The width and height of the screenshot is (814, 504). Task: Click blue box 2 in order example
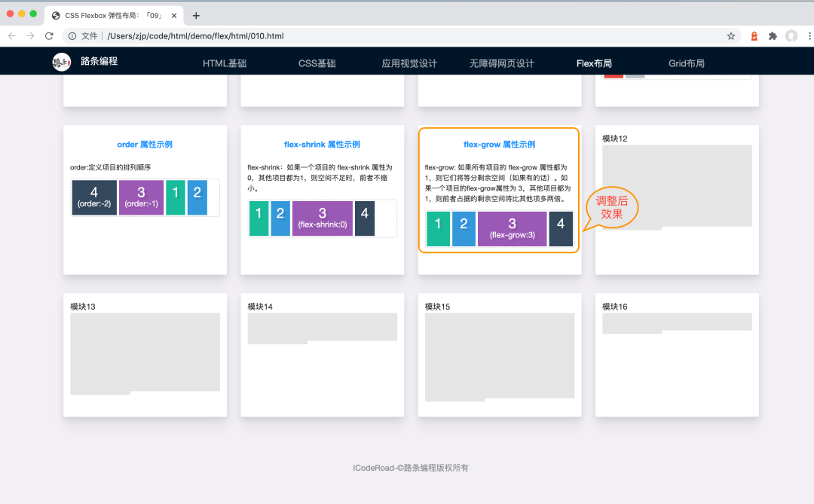click(x=197, y=197)
